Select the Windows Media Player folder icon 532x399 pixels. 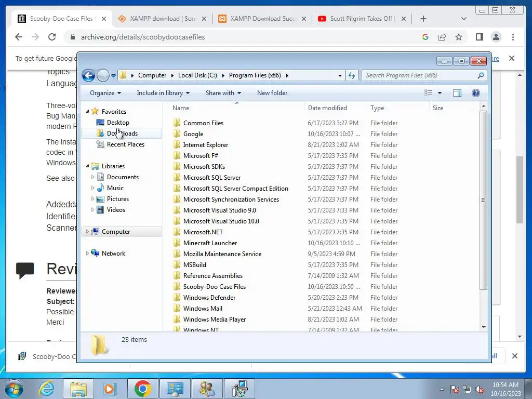177,320
